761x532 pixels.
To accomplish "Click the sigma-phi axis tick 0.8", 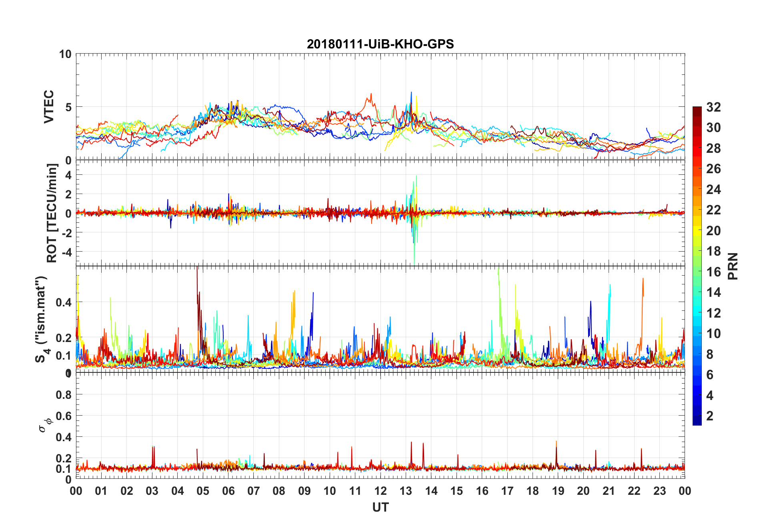I will 64,395.
